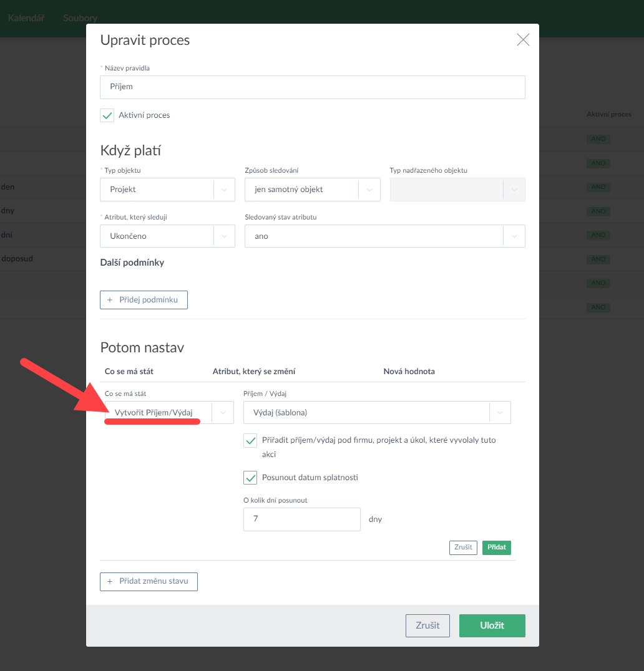
Task: Toggle Posunout datum splatnosti checkbox
Action: click(250, 478)
